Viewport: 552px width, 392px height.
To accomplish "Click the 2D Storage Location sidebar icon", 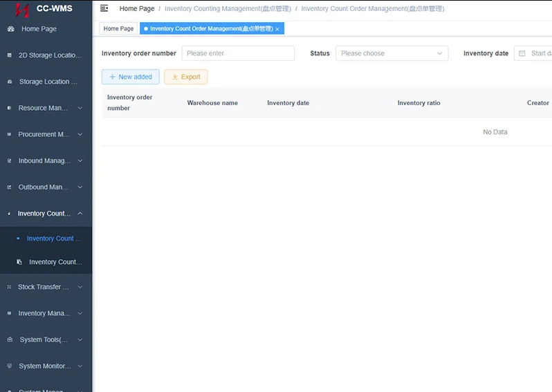I will pos(10,55).
